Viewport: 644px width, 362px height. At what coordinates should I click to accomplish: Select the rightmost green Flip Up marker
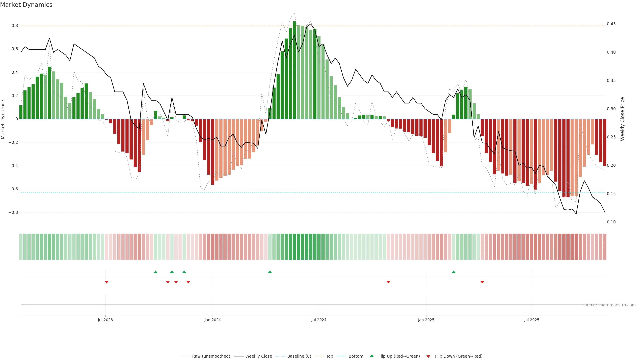click(453, 272)
